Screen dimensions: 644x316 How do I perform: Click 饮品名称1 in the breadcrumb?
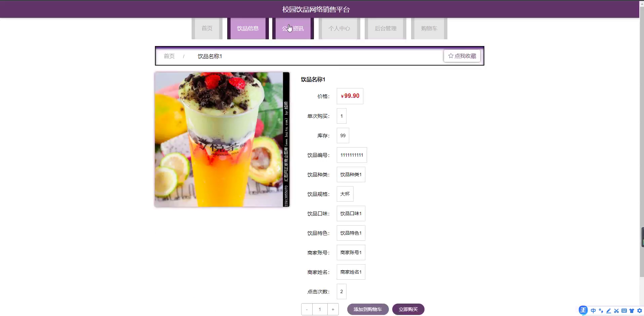(x=210, y=56)
